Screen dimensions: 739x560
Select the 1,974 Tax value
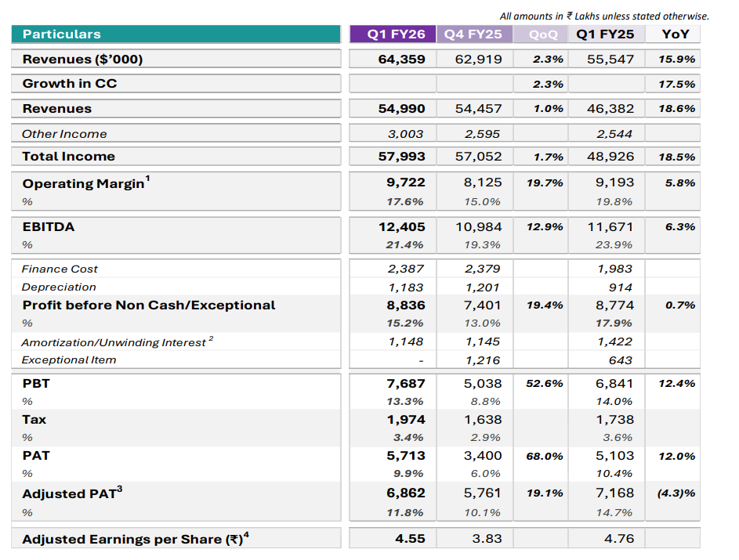tap(406, 420)
